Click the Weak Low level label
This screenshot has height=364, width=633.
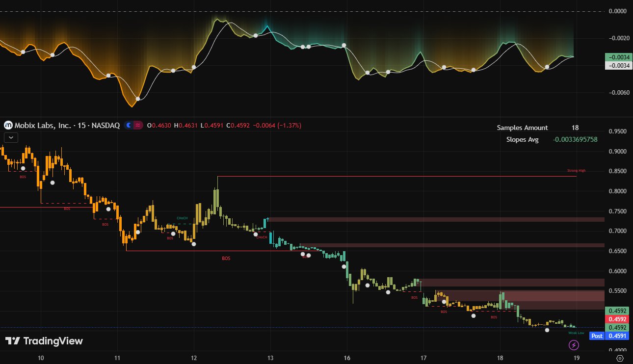click(576, 333)
